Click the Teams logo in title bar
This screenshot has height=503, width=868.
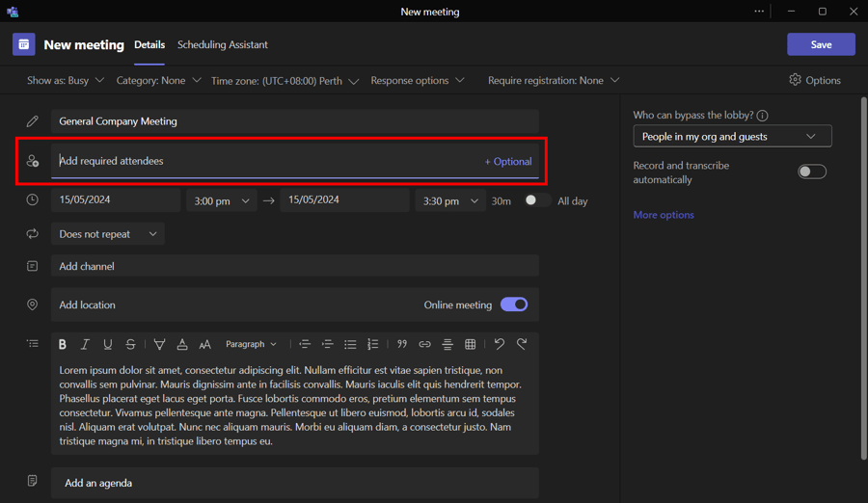pos(13,12)
